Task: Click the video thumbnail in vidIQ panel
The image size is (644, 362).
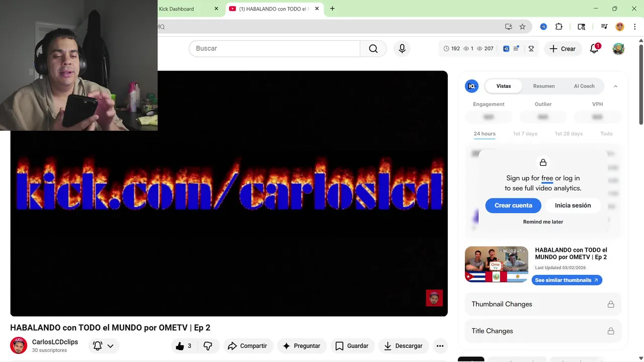Action: pos(496,264)
